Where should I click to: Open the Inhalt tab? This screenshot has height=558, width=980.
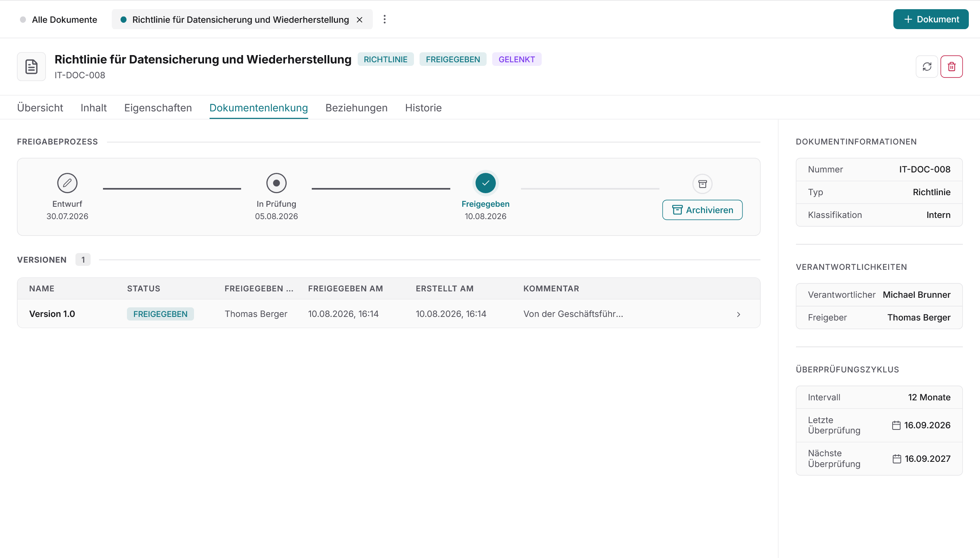point(93,108)
